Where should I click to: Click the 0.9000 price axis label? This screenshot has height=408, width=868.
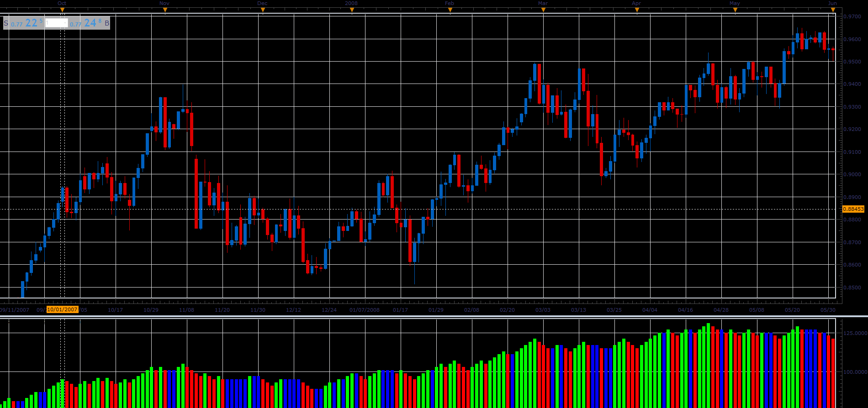point(852,175)
